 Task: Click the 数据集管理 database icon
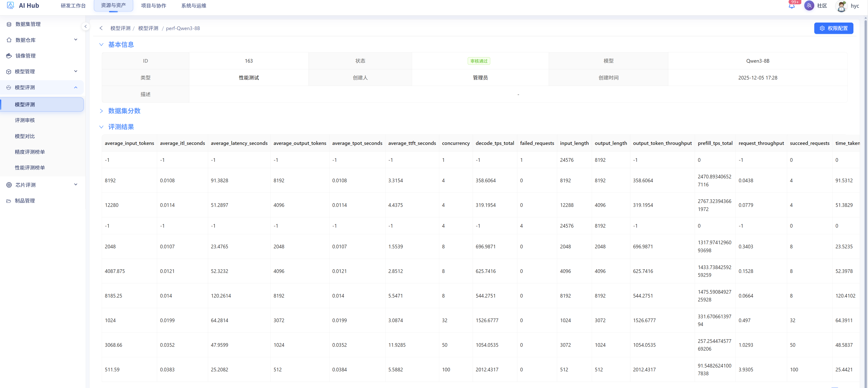(x=9, y=24)
